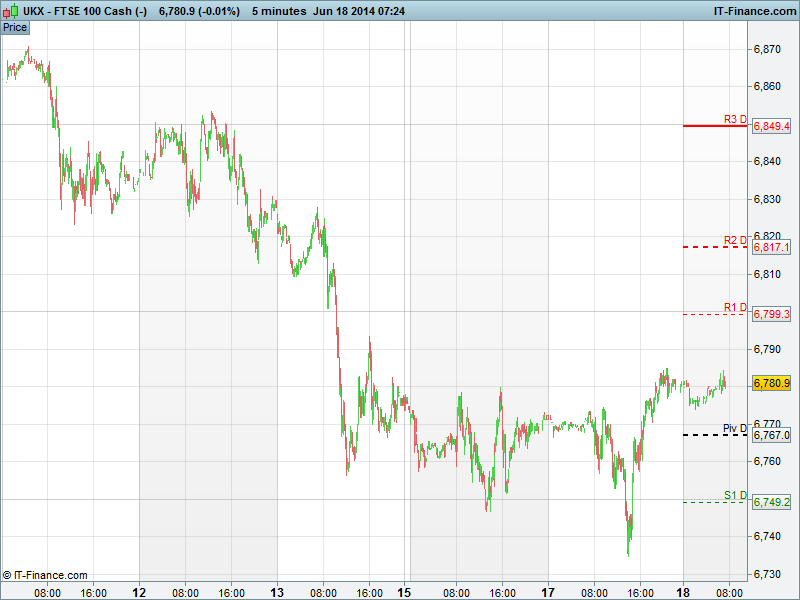Click the Piv D pivot label
800x600 pixels.
[735, 428]
